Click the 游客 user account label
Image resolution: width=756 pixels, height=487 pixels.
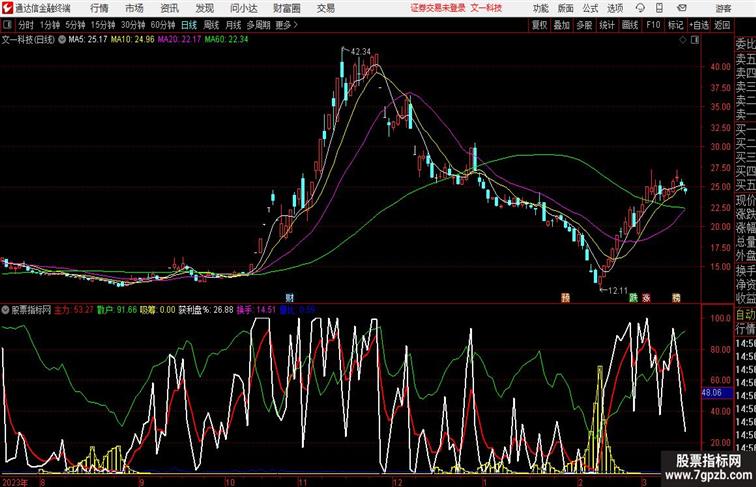click(723, 8)
